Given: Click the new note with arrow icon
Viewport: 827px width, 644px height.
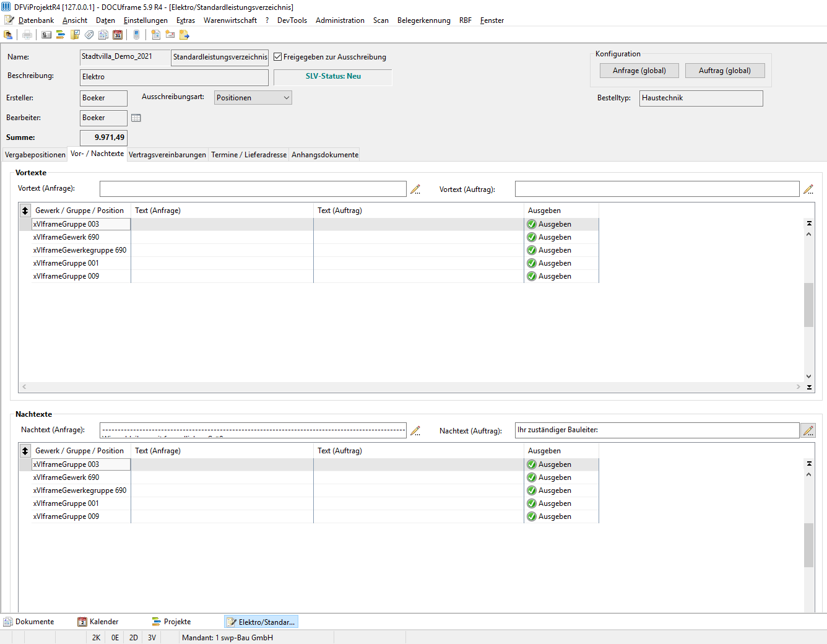Looking at the screenshot, I should pos(184,35).
